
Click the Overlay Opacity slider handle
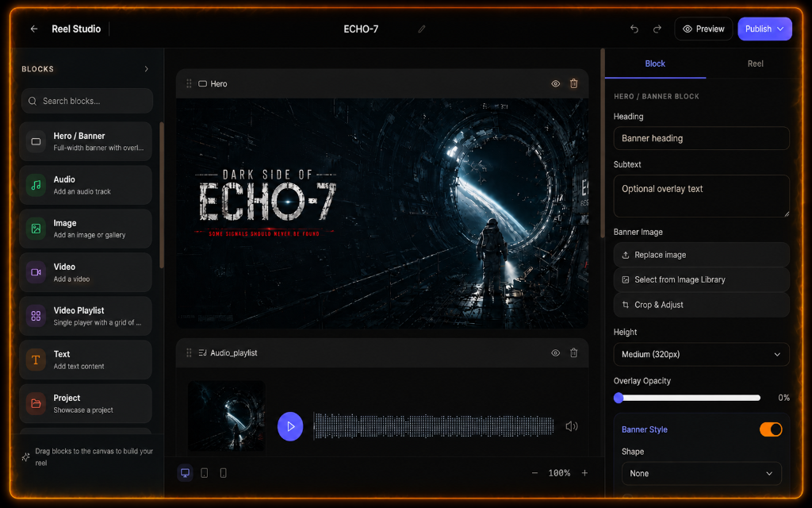point(619,398)
